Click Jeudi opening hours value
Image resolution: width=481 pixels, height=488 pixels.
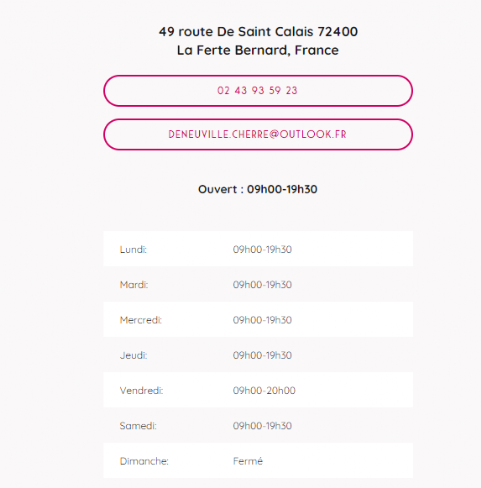262,355
